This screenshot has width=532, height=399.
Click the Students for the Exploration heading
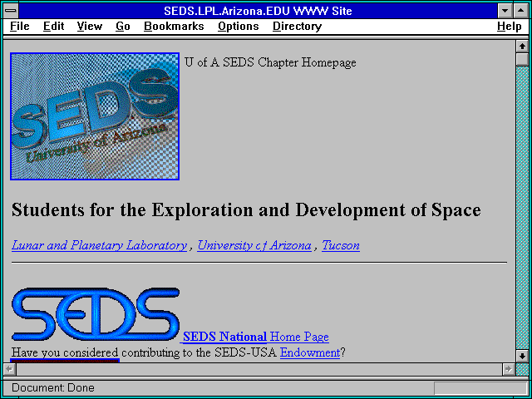(x=246, y=209)
